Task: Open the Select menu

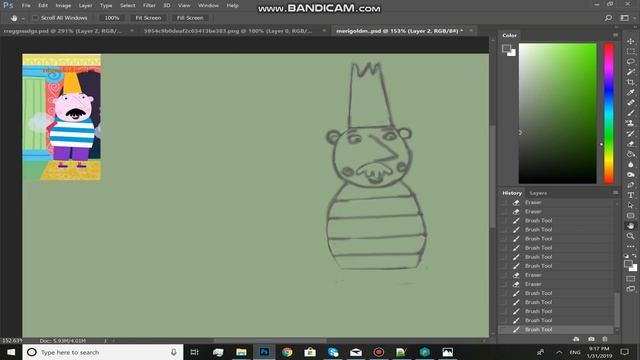Action: point(127,5)
